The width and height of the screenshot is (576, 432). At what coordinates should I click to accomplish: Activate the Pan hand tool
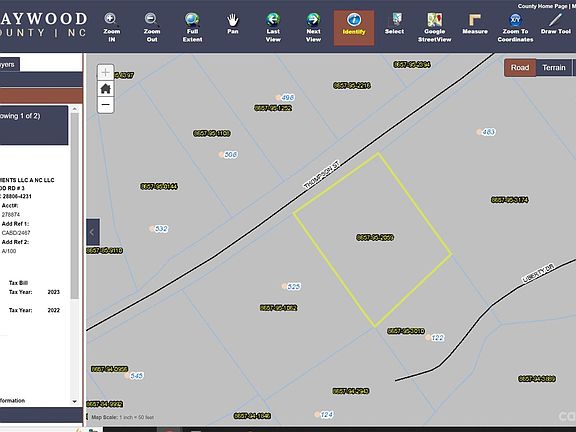tap(233, 24)
